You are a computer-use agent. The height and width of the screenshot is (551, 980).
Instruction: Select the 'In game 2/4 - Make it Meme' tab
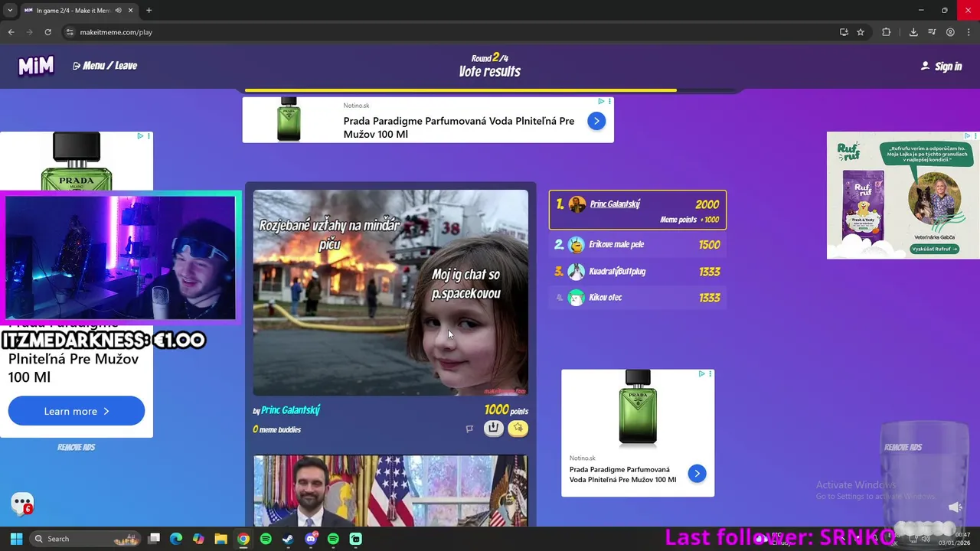click(78, 10)
